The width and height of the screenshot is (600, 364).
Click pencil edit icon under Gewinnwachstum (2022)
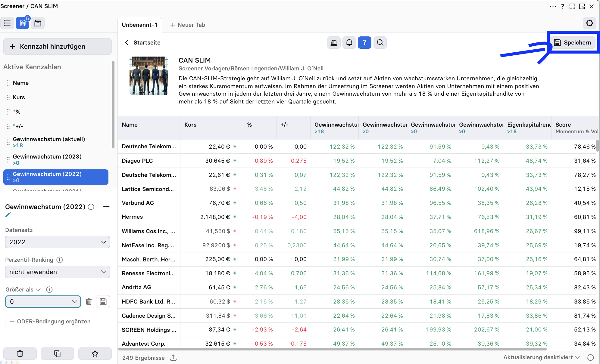tap(8, 215)
